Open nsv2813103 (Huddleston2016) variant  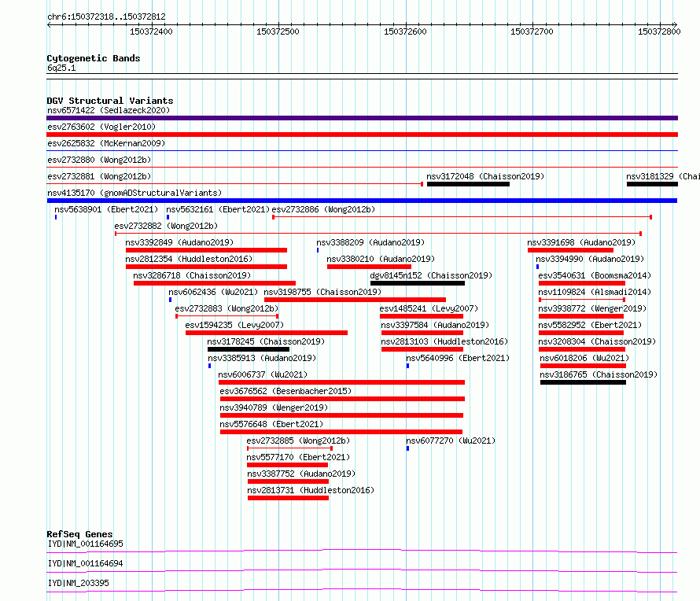[x=444, y=341]
